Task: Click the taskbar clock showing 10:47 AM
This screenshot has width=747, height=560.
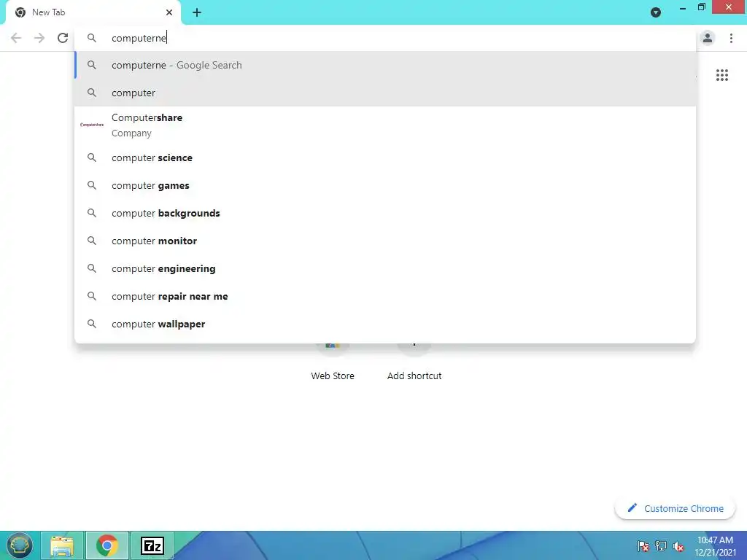Action: pyautogui.click(x=715, y=546)
